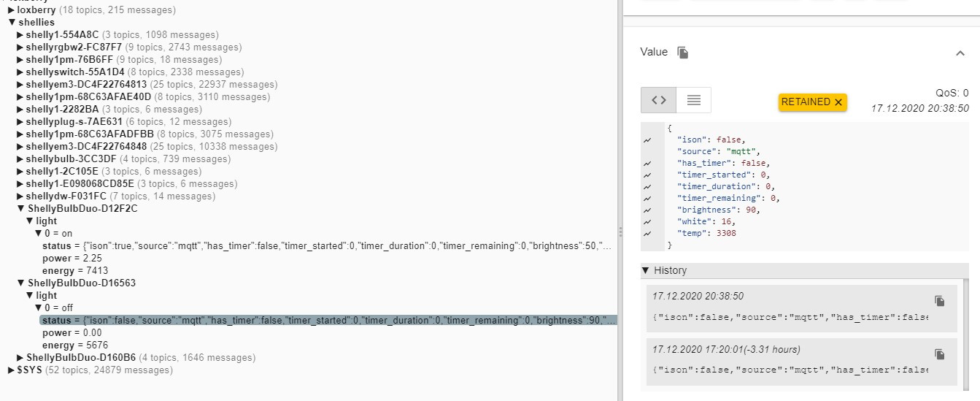
Task: Copy the Value to clipboard icon
Action: tap(683, 53)
